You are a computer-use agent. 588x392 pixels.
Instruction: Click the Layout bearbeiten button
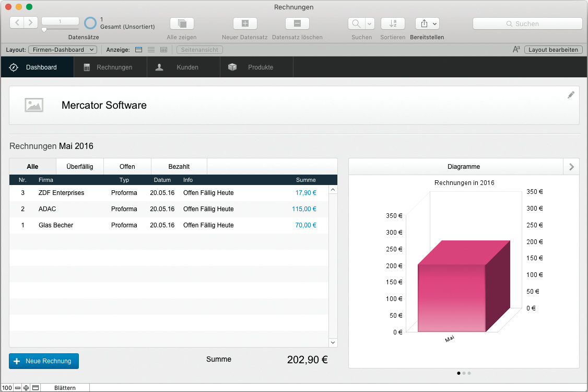point(553,50)
